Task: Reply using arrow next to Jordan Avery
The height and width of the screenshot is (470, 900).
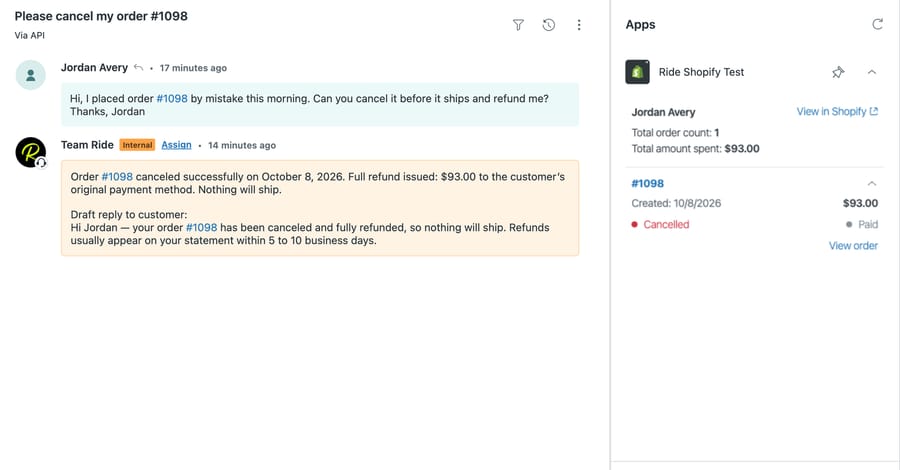Action: click(x=138, y=68)
